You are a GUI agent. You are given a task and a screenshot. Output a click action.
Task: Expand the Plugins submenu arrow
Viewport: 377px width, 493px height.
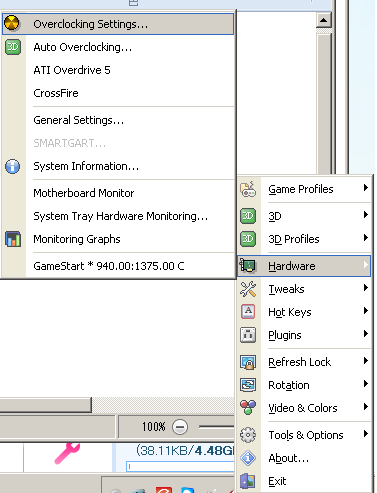coord(366,334)
